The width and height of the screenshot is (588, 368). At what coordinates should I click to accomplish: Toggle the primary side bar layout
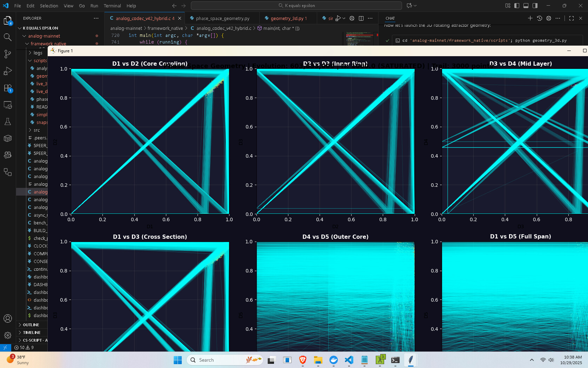[x=517, y=6]
